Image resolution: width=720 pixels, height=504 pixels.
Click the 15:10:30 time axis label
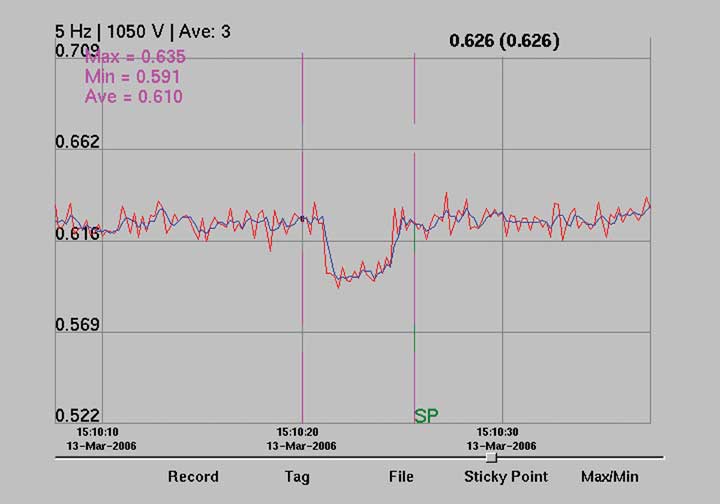pos(502,431)
